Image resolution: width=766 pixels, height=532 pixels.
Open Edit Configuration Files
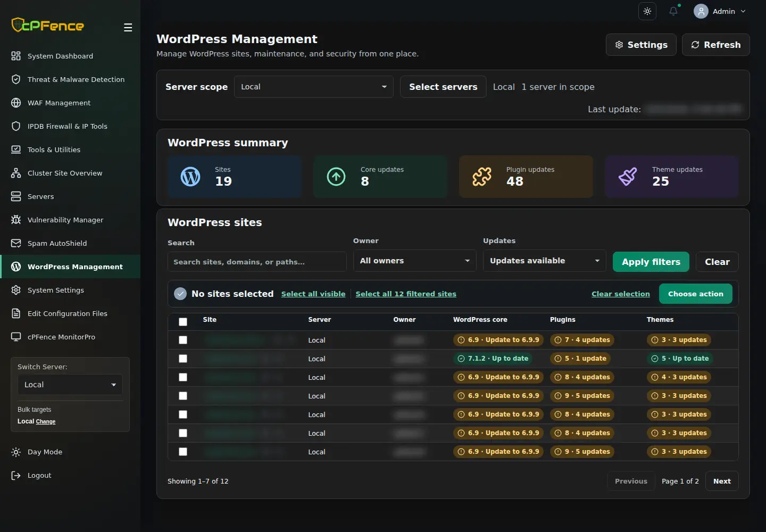(x=70, y=313)
